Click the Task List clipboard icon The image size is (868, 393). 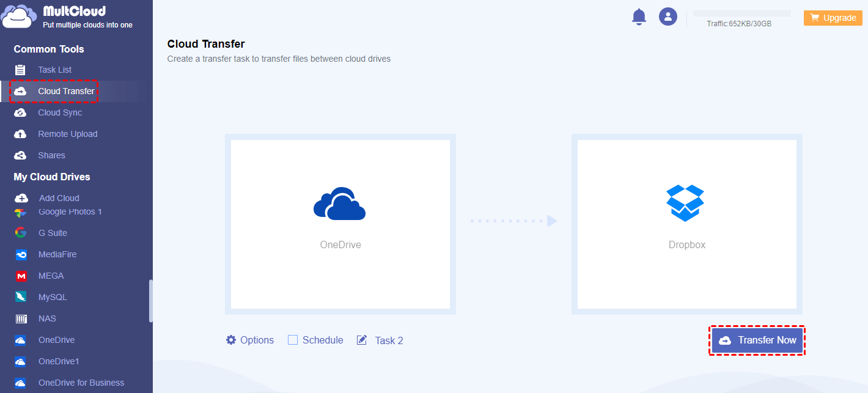point(20,70)
